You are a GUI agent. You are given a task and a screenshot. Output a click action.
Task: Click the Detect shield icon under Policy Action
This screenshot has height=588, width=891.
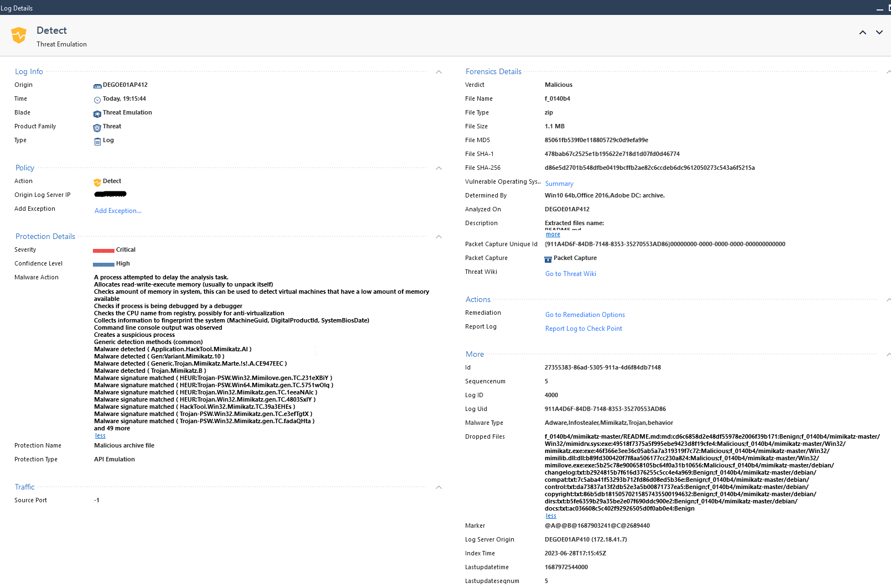[97, 181]
